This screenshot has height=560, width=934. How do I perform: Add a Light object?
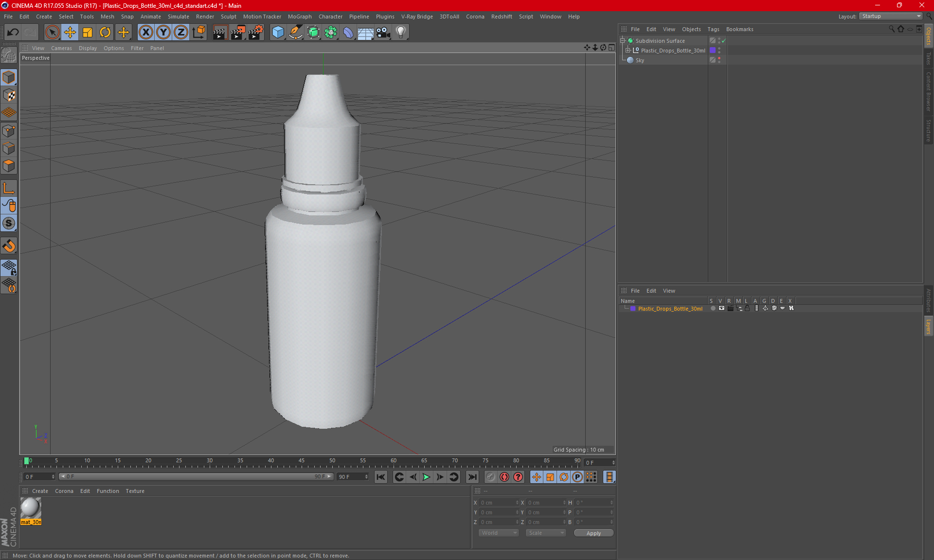point(401,32)
